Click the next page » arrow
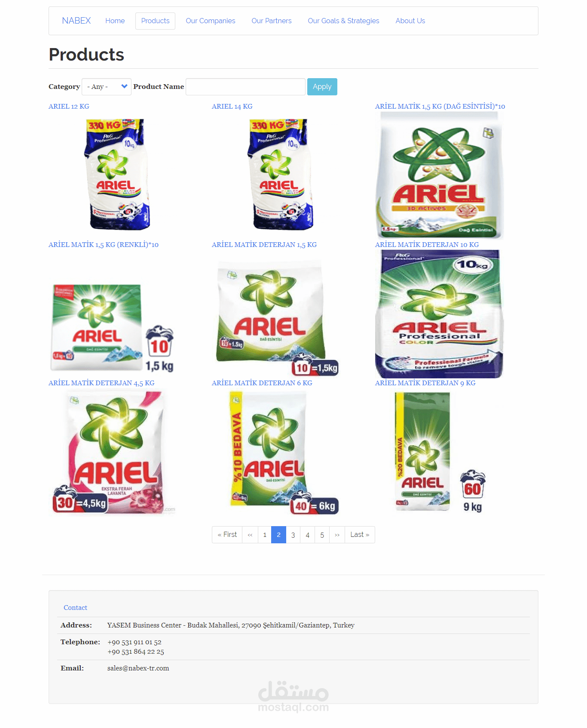 337,535
